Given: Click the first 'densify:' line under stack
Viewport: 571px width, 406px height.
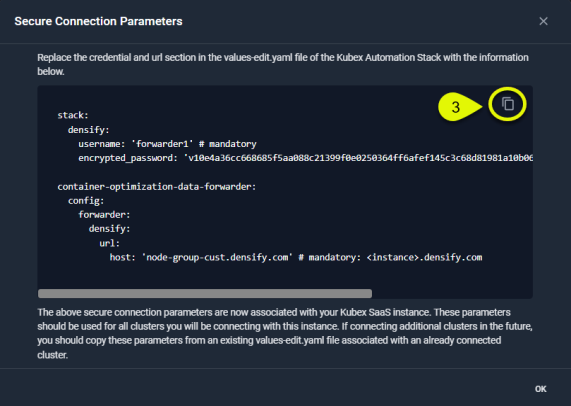Looking at the screenshot, I should (88, 130).
